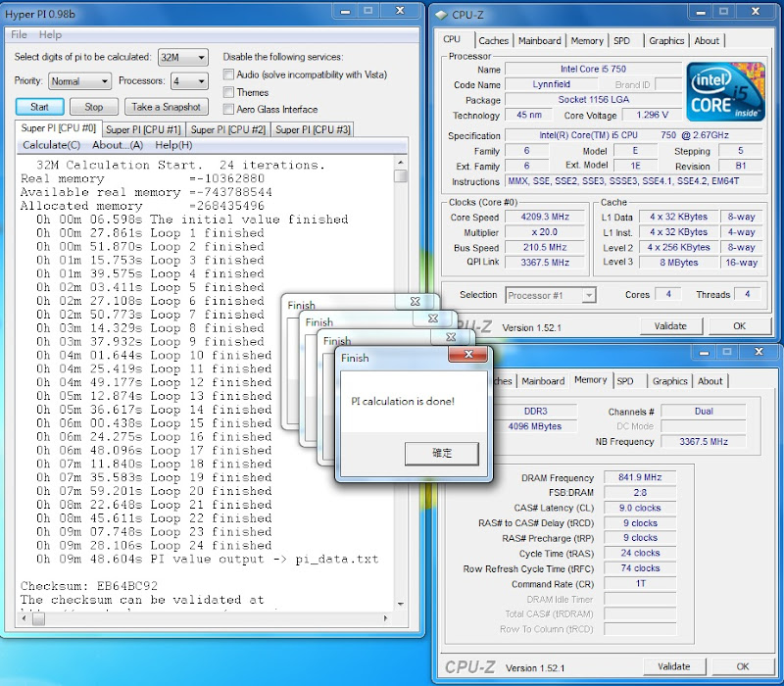Click Validate in top CPU-Z window
The width and height of the screenshot is (784, 686).
(x=670, y=326)
